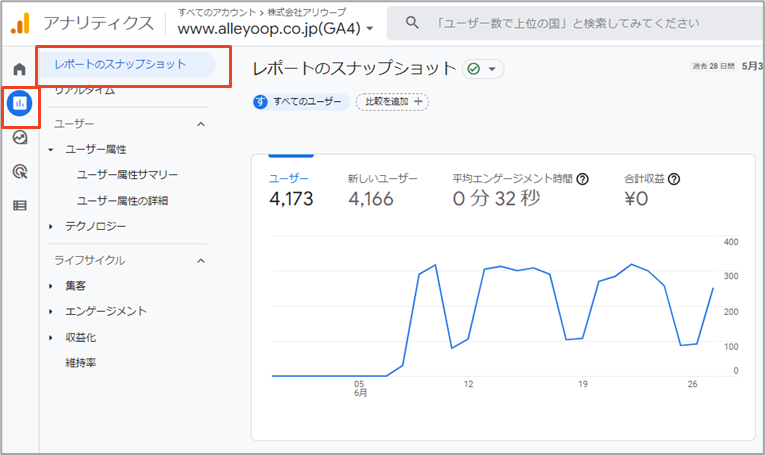Show help for 平均エンゲージメント時間

(x=582, y=179)
